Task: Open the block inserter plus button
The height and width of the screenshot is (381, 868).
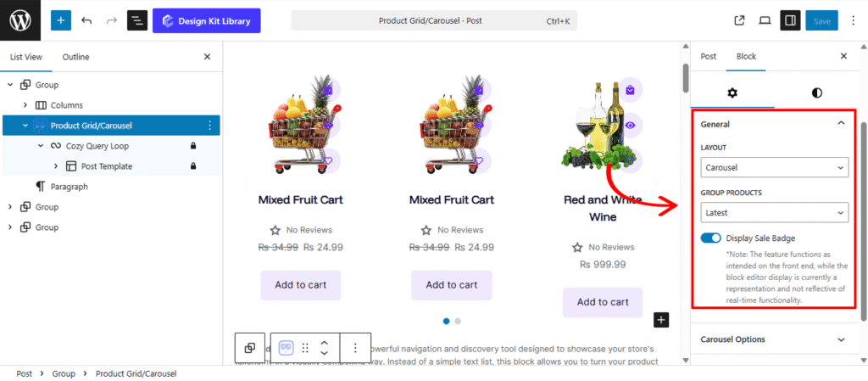Action: (x=61, y=20)
